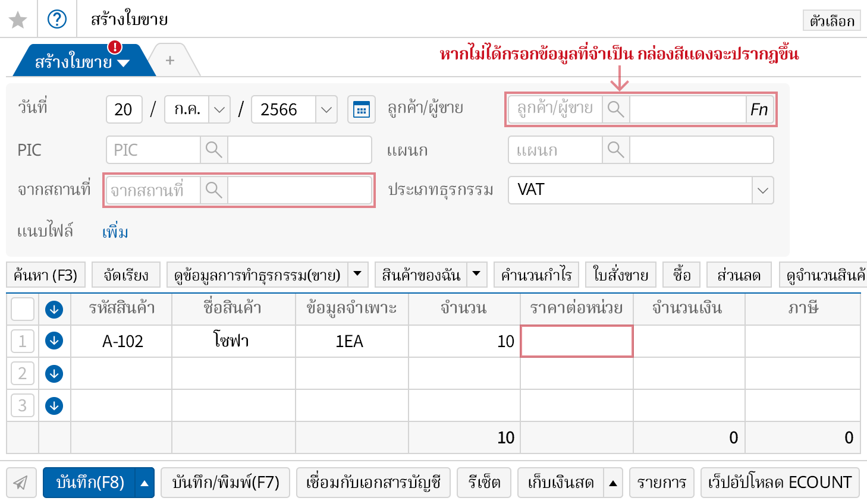Add a new tab with plus tab
867x504 pixels.
(170, 61)
